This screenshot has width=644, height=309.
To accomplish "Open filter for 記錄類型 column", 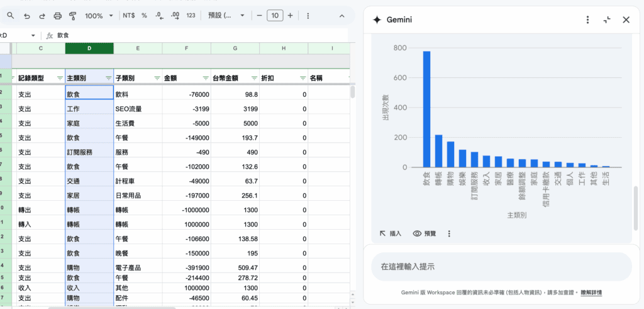I will [60, 77].
